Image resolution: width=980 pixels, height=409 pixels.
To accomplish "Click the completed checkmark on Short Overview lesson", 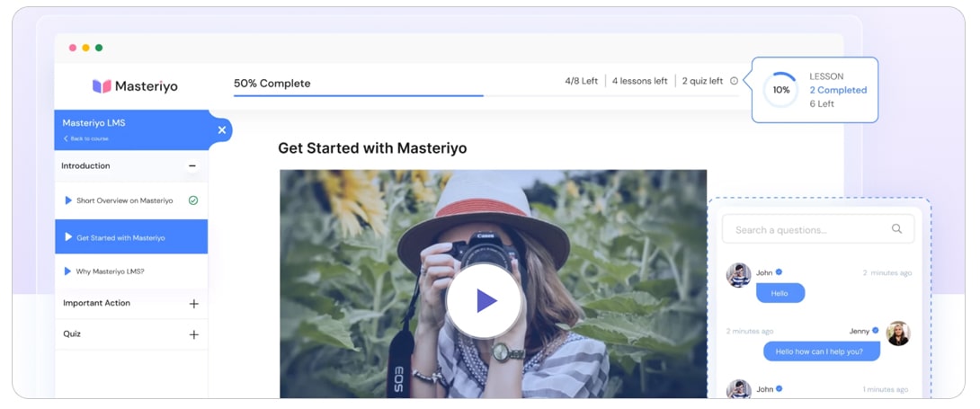I will (193, 200).
